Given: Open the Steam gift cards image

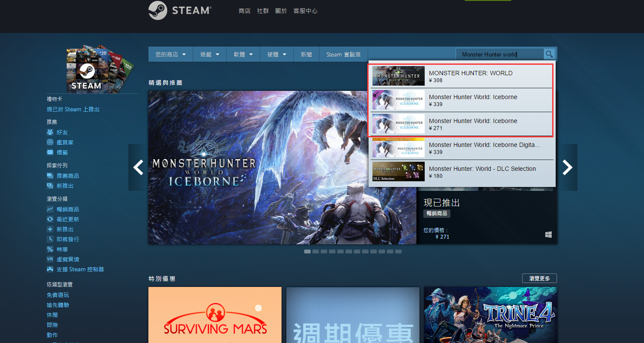Looking at the screenshot, I should 100,68.
